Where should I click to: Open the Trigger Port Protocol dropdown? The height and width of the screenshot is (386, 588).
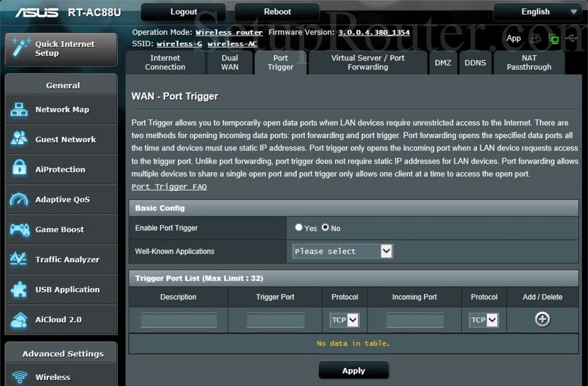[345, 320]
